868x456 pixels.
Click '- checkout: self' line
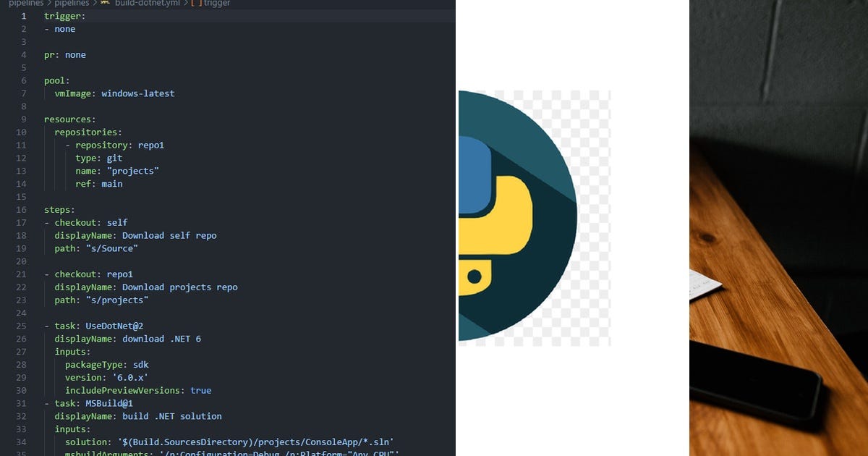[86, 223]
